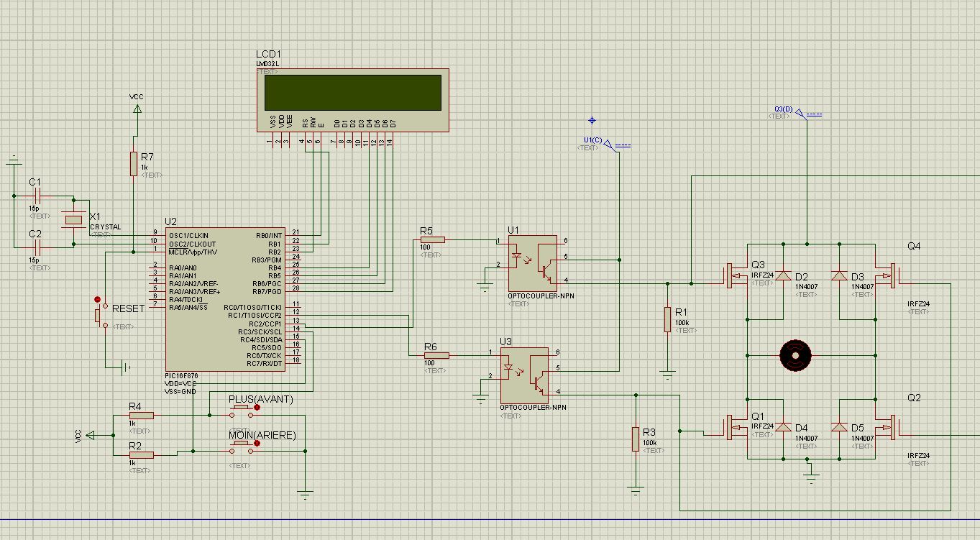Click the DC motor symbol in the H-bridge
This screenshot has height=540, width=980.
pyautogui.click(x=795, y=355)
